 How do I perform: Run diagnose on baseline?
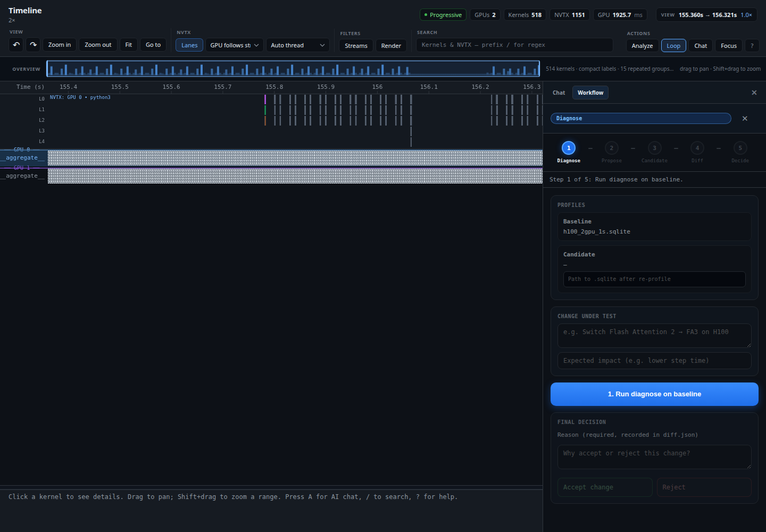tap(654, 394)
